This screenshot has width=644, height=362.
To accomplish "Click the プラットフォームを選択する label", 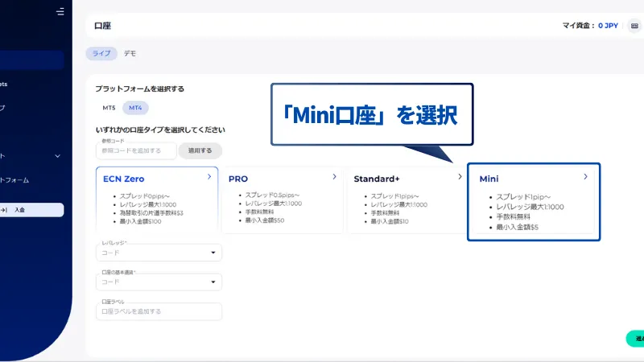I will [x=139, y=88].
